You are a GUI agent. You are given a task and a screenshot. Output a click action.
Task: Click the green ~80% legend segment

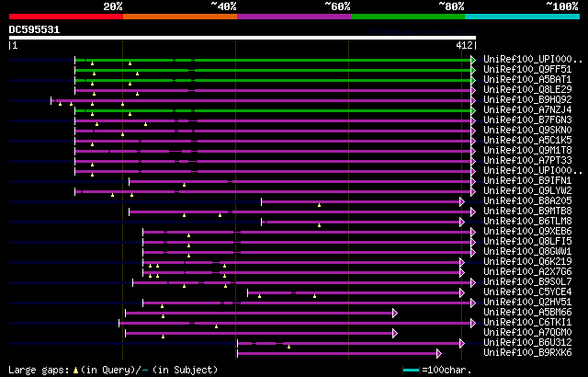[408, 17]
